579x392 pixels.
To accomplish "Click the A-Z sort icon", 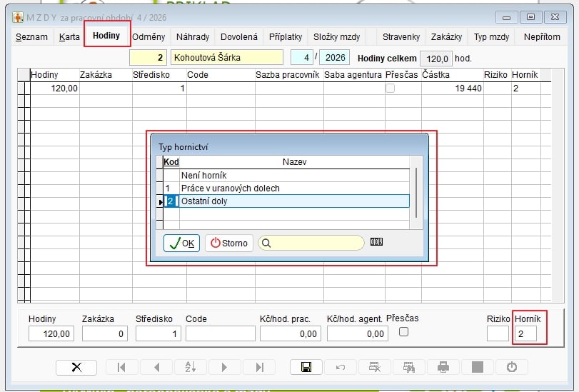I will pos(191,367).
